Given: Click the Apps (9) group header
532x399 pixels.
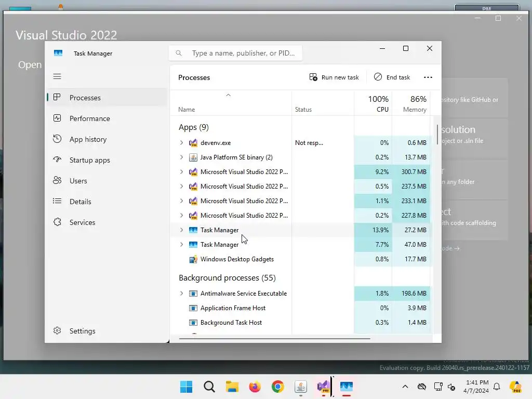Looking at the screenshot, I should [194, 127].
